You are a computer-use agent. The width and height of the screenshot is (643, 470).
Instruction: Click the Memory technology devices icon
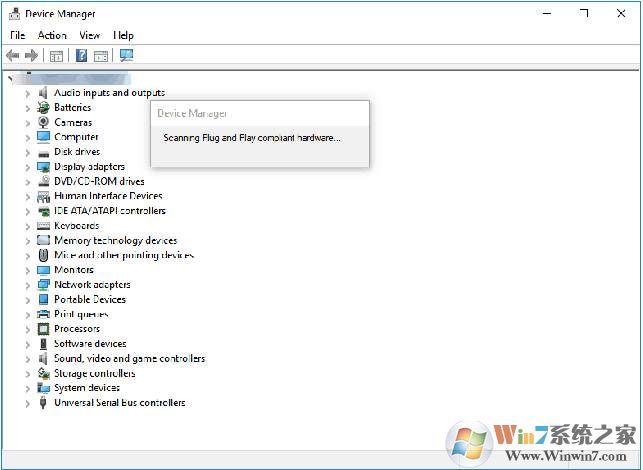[x=43, y=240]
